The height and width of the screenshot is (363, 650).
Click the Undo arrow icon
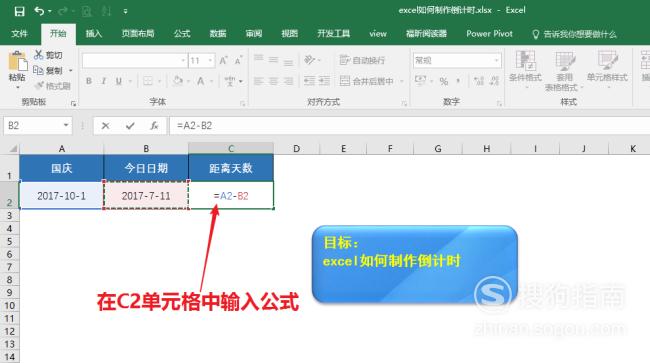(x=39, y=11)
